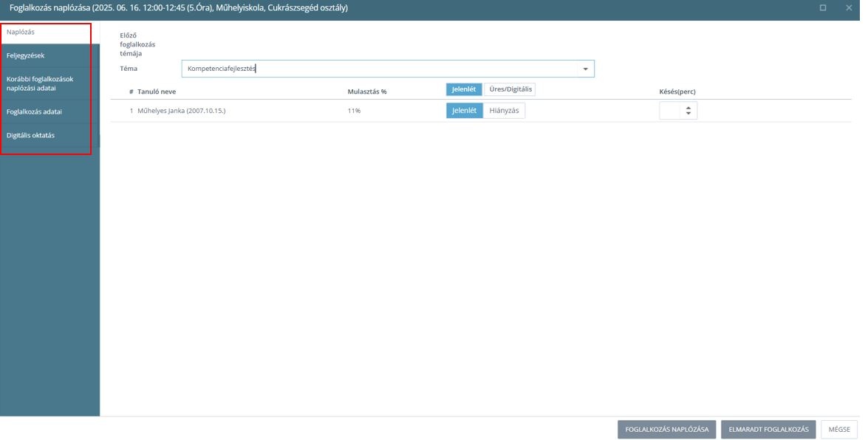868x440 pixels.
Task: Open the Naplózás tab
Action: (49, 32)
